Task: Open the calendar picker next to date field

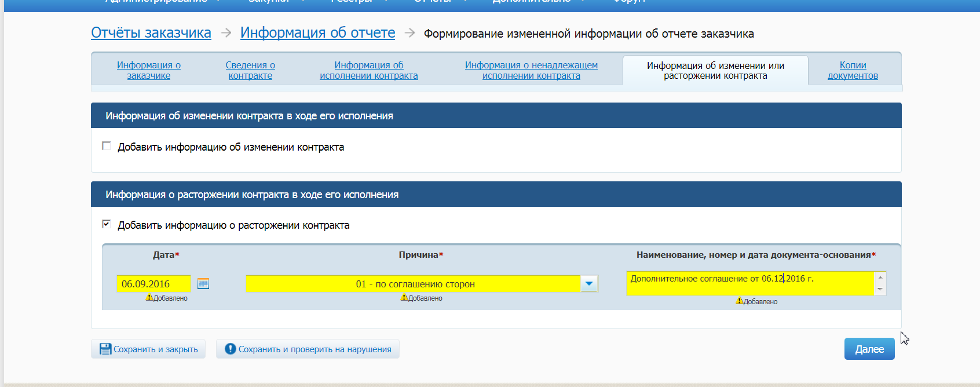Action: coord(203,283)
